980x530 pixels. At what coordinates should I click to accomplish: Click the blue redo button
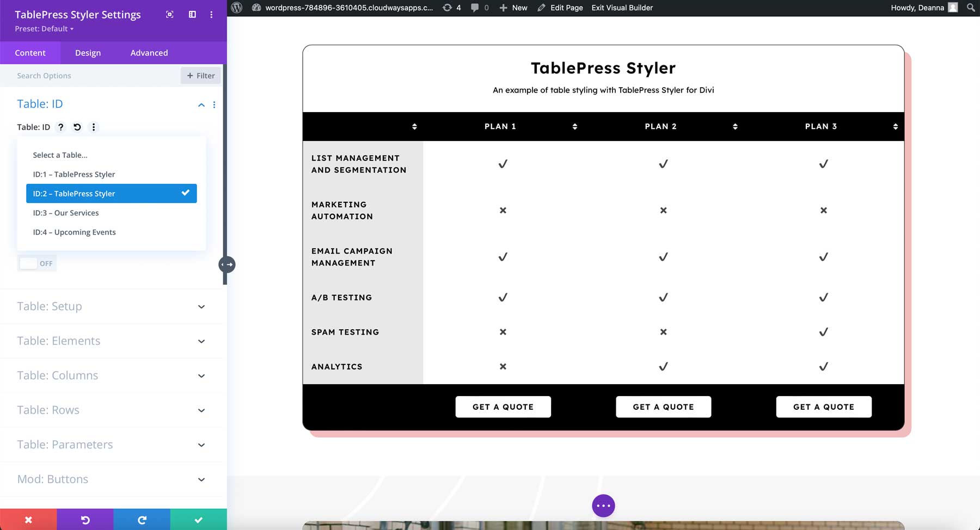tap(142, 520)
